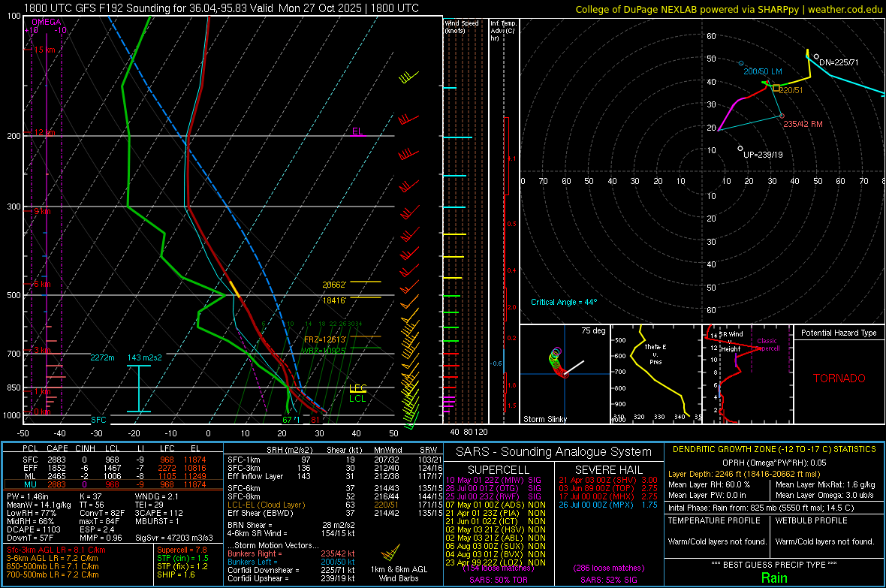886x588 pixels.
Task: Click the 'weather.cod.edu' NEXLAB credit text
Action: click(x=845, y=9)
